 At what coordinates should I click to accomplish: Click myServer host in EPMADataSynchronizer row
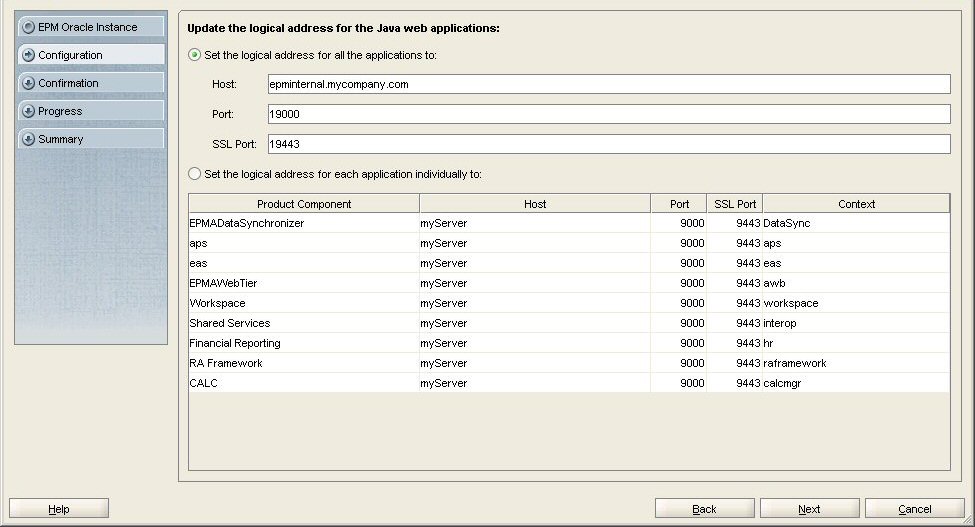535,223
